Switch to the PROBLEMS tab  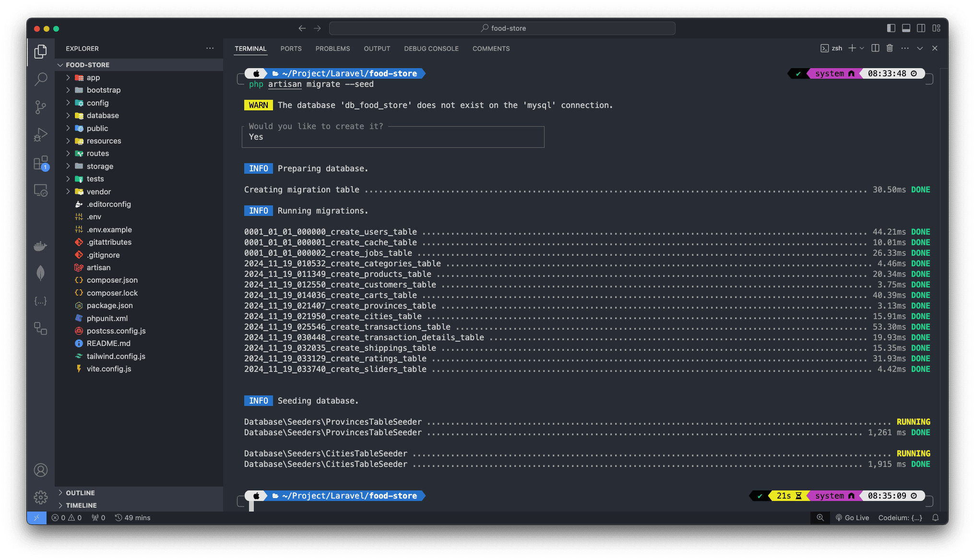(x=333, y=48)
